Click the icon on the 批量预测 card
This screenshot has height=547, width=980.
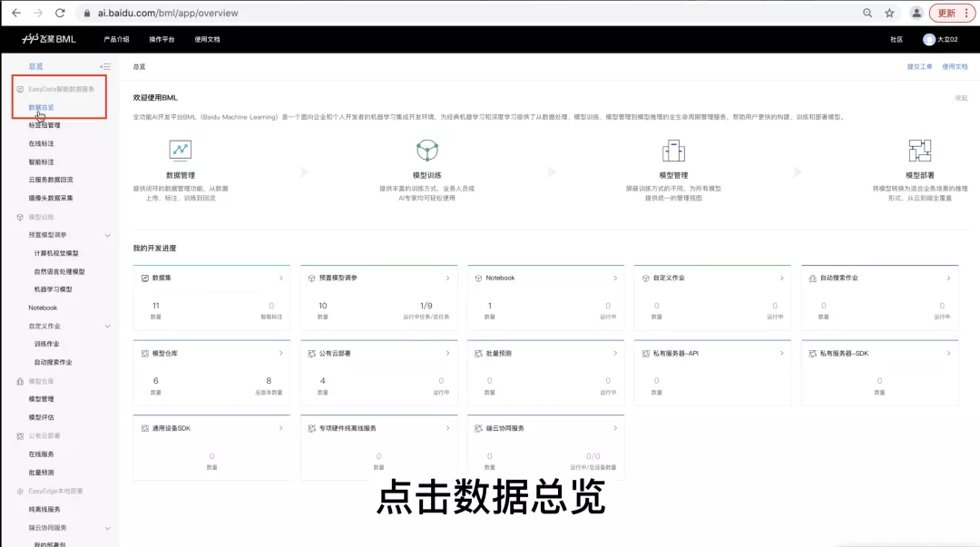click(479, 353)
